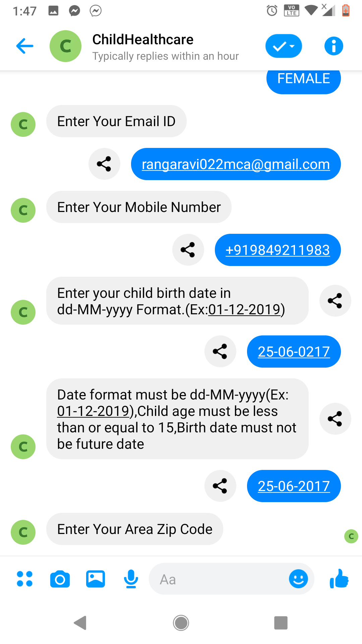Viewport: 362px width, 644px height.
Task: Share the date format error message
Action: pyautogui.click(x=335, y=419)
